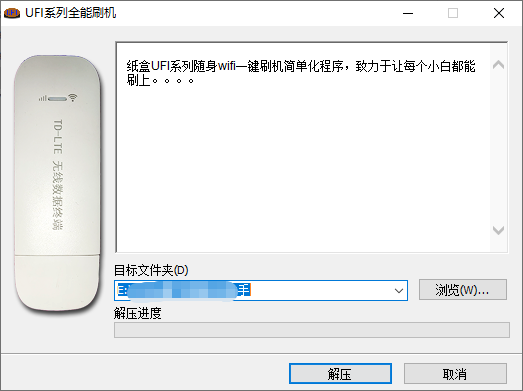Click the 解压进度 progress bar
Viewport: 523px width, 391px height.
pyautogui.click(x=312, y=330)
